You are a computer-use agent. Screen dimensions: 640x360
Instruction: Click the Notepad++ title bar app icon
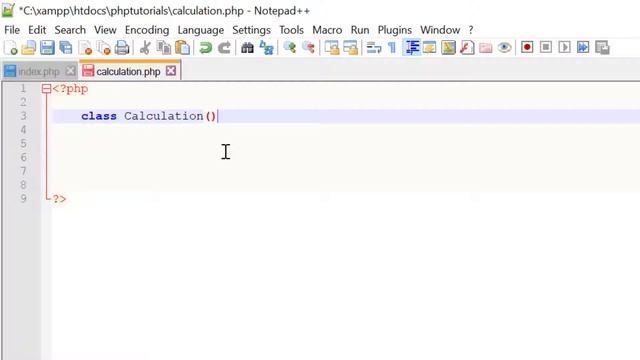point(8,10)
